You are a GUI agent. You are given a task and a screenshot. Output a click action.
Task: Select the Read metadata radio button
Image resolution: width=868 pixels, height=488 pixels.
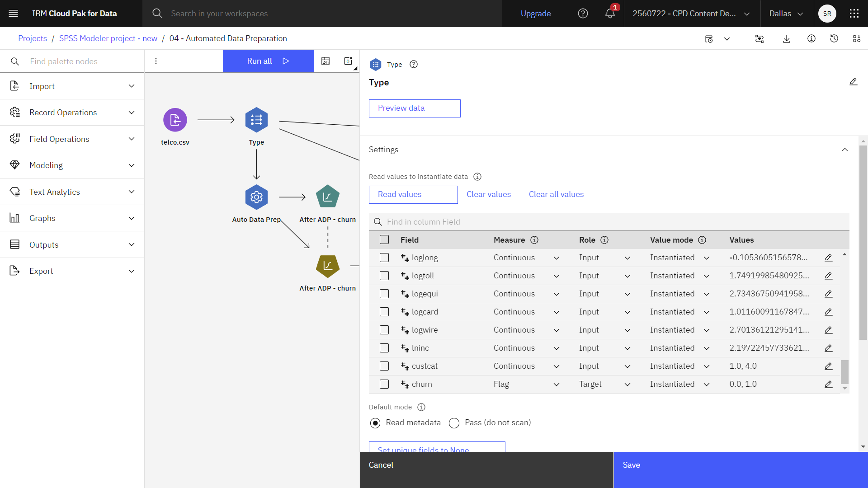(375, 423)
